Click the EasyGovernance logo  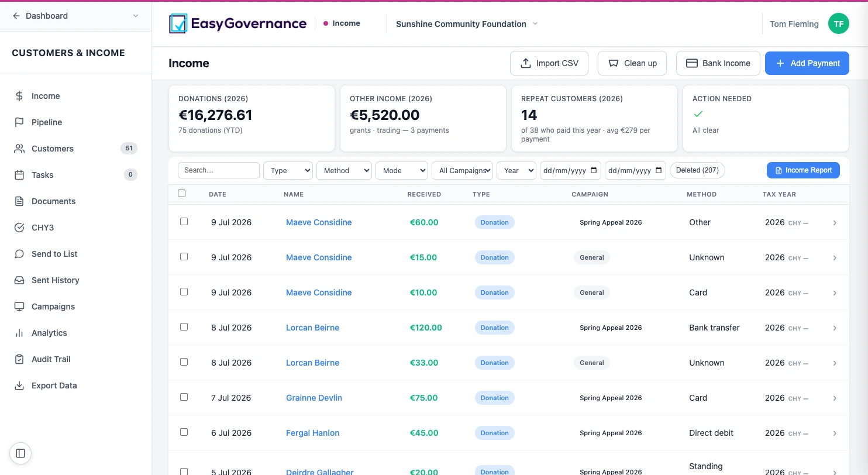click(237, 23)
